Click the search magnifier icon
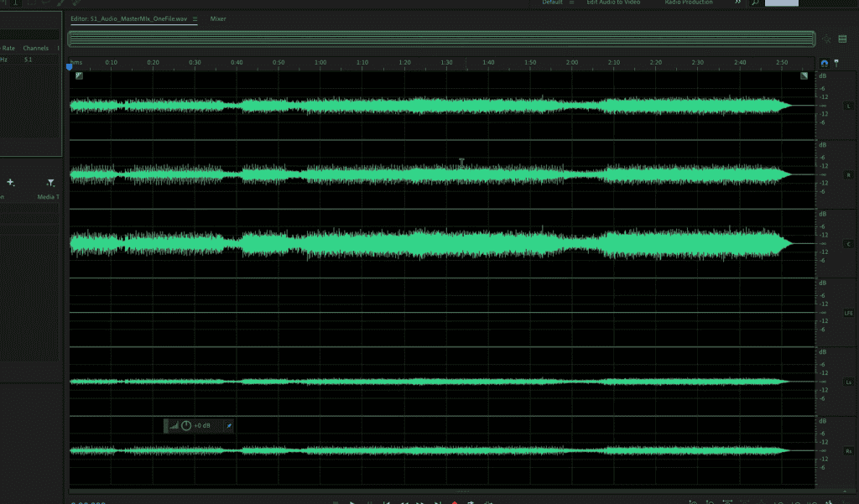The height and width of the screenshot is (504, 859). (755, 3)
